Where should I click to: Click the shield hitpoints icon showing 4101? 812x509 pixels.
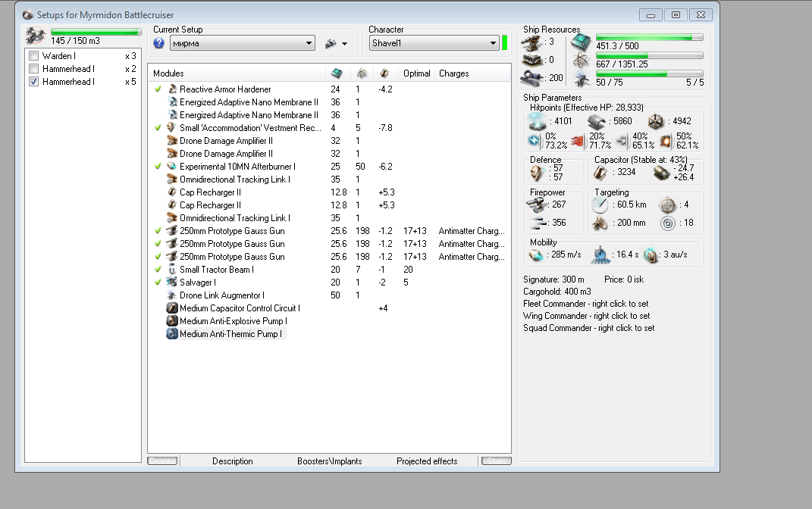537,121
